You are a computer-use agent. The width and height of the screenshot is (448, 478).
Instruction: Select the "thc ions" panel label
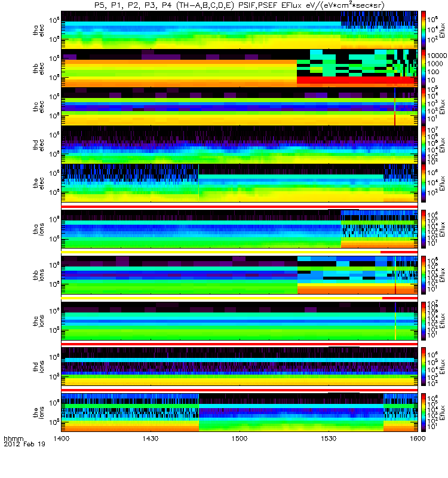click(x=39, y=321)
